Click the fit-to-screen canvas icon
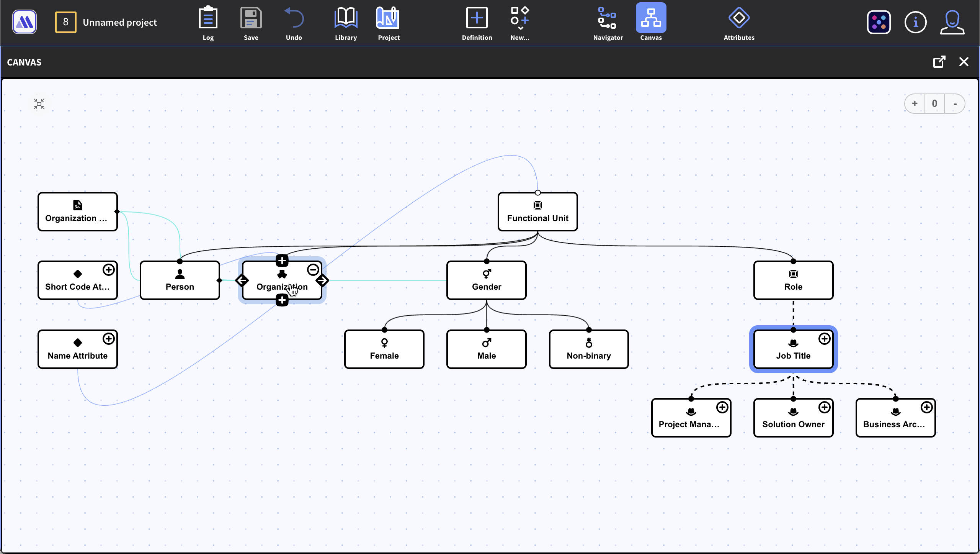This screenshot has height=554, width=980. tap(39, 104)
